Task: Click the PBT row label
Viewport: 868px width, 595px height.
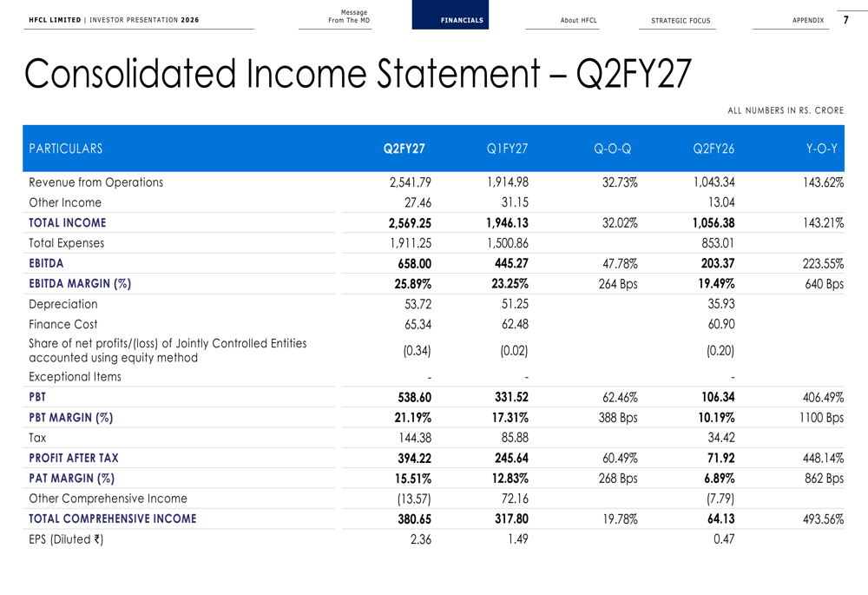Action: pos(37,397)
